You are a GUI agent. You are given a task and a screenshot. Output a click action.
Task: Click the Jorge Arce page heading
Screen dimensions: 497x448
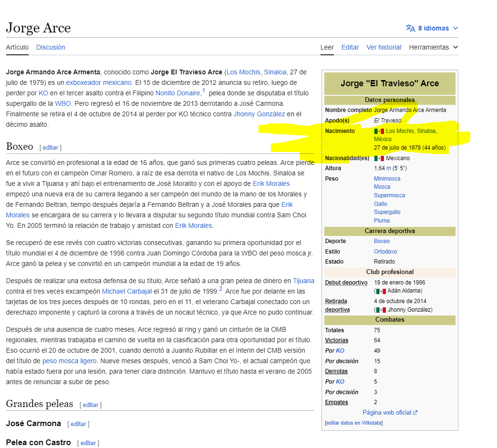point(38,28)
